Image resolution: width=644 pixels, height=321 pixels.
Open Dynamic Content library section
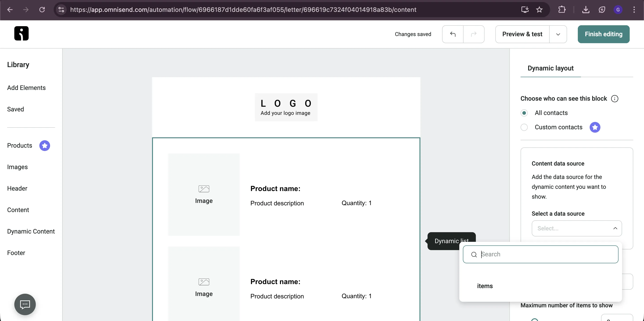31,232
